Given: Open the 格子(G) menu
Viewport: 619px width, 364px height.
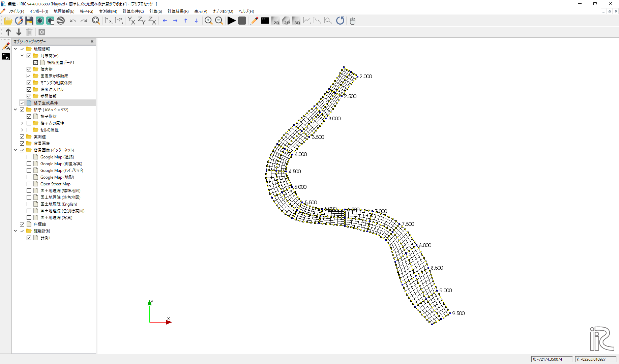Looking at the screenshot, I should pos(87,11).
